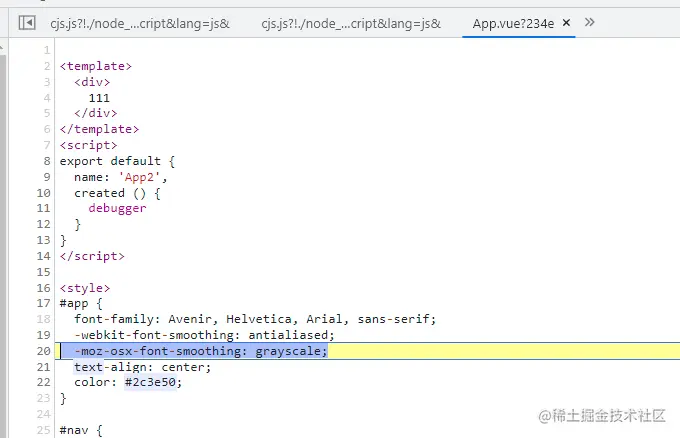This screenshot has width=680, height=438.
Task: Toggle the file navigator sidebar icon
Action: click(27, 23)
